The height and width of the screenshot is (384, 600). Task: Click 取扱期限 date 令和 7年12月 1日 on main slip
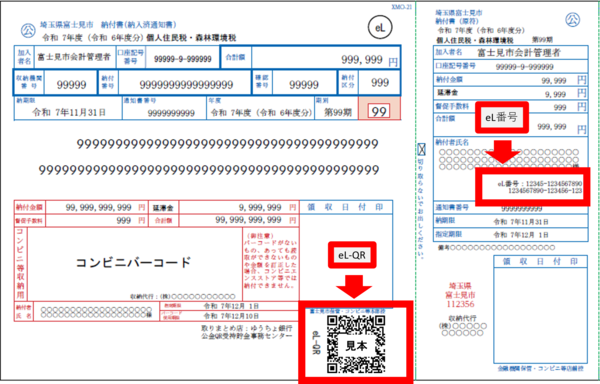coord(231,306)
